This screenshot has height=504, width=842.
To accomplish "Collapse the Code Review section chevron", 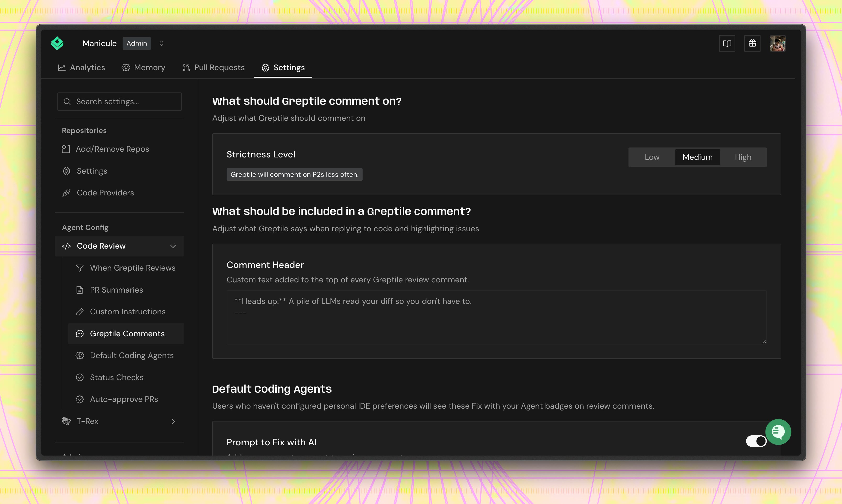I will point(173,246).
